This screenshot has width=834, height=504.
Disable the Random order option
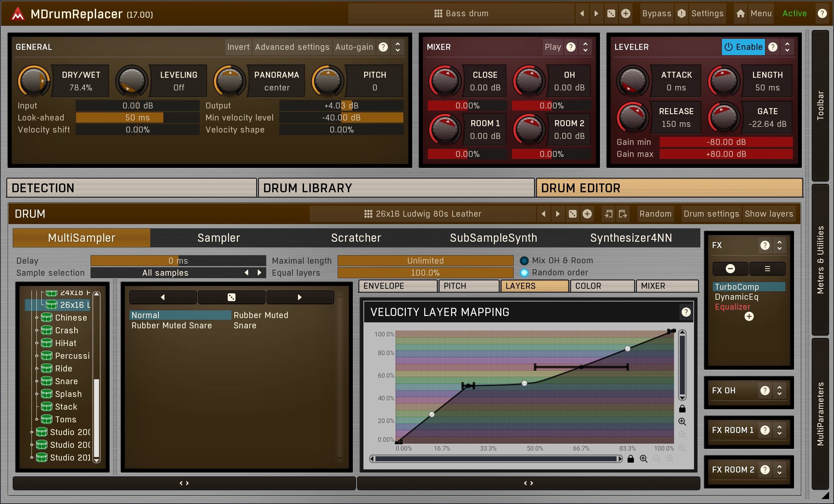(x=524, y=272)
